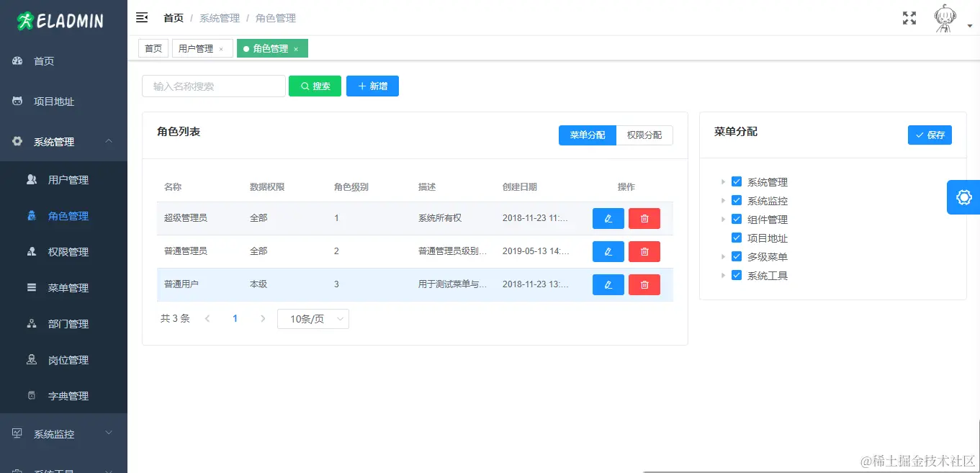
Task: Open the dropdown caret beside the avatar
Action: click(970, 26)
